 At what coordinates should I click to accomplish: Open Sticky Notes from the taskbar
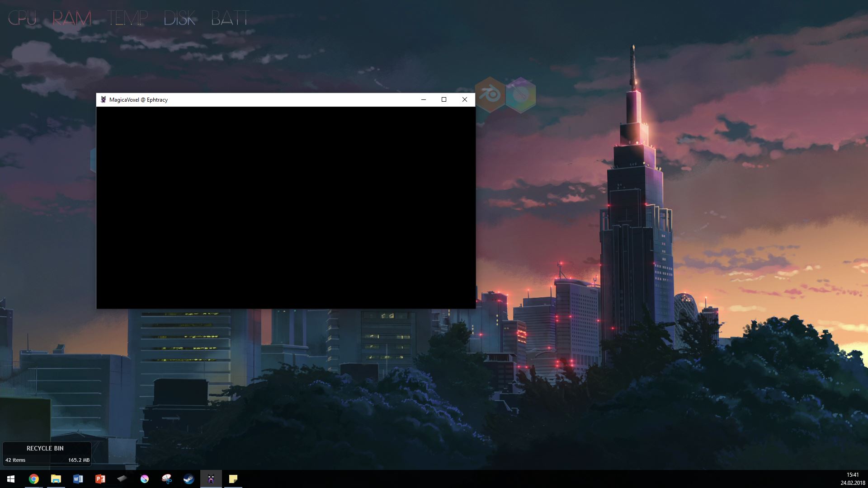pos(233,479)
